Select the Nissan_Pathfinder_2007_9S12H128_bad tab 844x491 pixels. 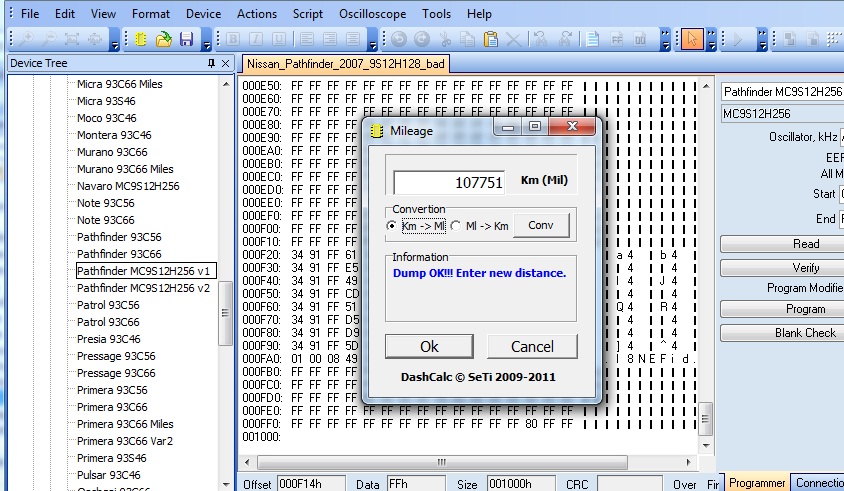[346, 64]
